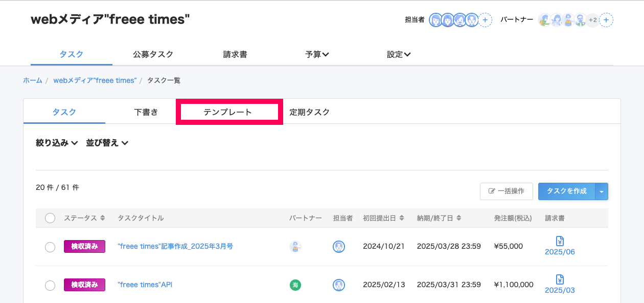Expand the 並び替え sort dropdown
Viewport: 644px width, 303px height.
107,143
